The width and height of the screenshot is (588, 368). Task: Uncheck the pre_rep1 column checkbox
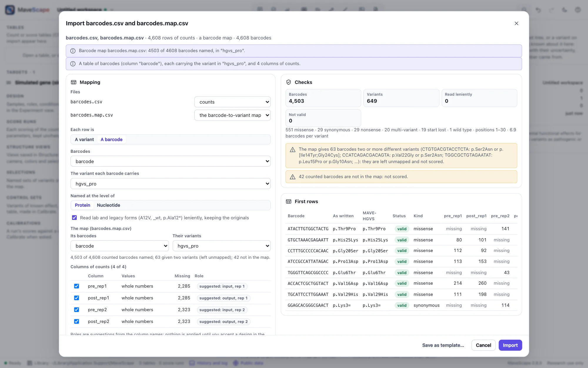pos(76,286)
